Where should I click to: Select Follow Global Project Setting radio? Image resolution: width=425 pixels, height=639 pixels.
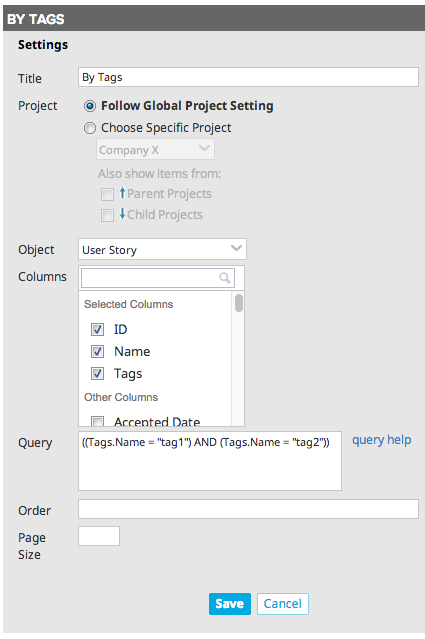90,106
